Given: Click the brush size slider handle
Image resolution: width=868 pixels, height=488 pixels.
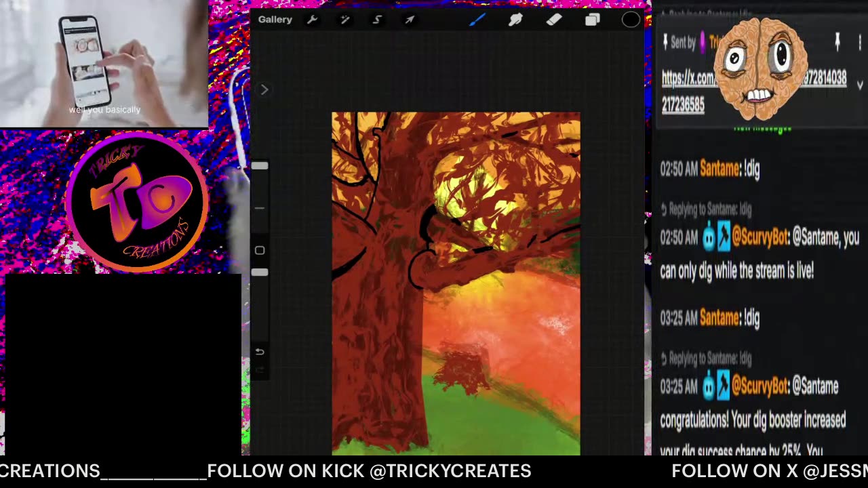Looking at the screenshot, I should [x=260, y=166].
